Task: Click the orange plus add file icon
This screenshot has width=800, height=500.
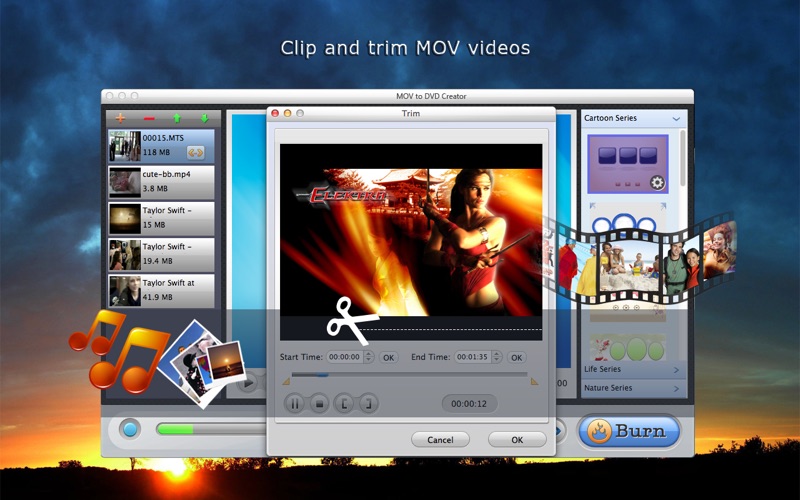Action: (120, 118)
